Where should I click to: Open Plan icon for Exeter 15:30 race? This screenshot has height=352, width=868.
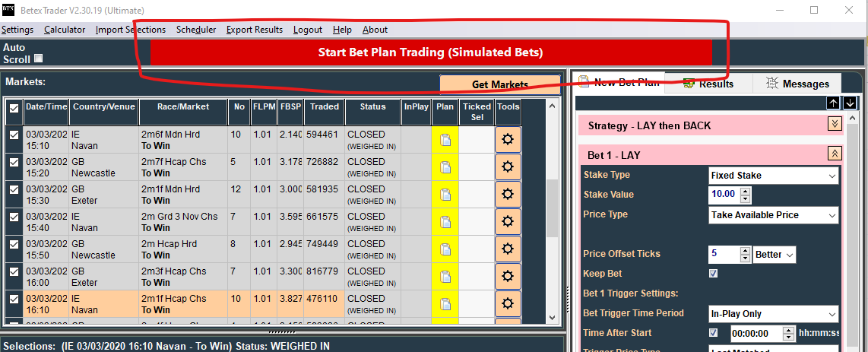(445, 195)
